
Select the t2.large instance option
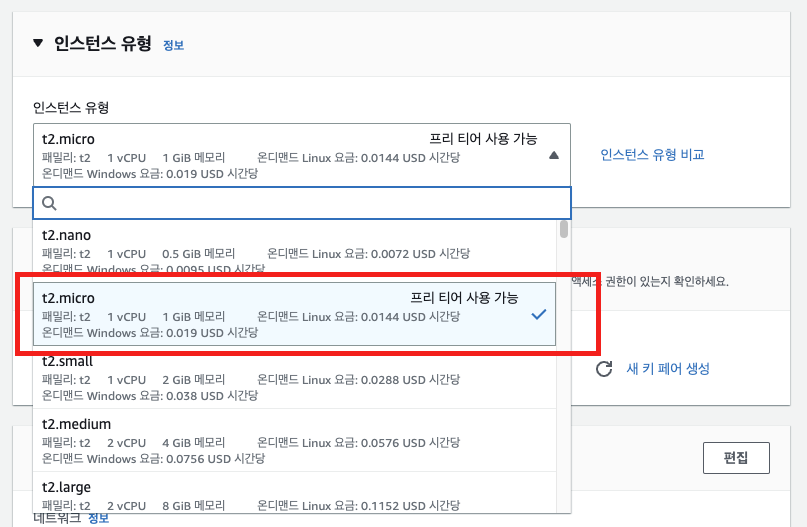[x=294, y=493]
